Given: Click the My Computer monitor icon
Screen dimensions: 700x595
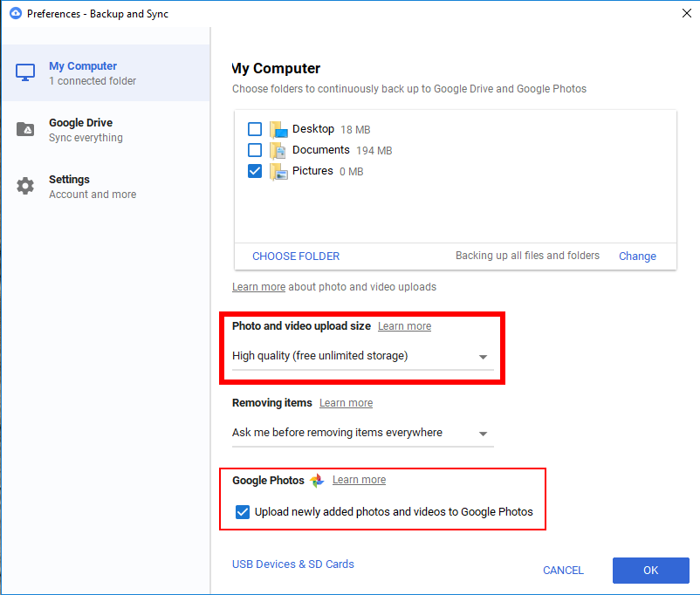Looking at the screenshot, I should pyautogui.click(x=25, y=72).
